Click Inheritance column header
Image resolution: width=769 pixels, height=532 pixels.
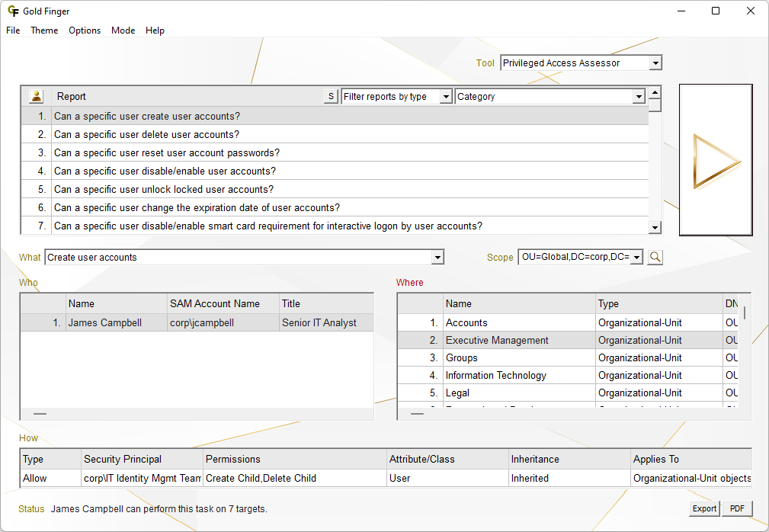tap(569, 460)
